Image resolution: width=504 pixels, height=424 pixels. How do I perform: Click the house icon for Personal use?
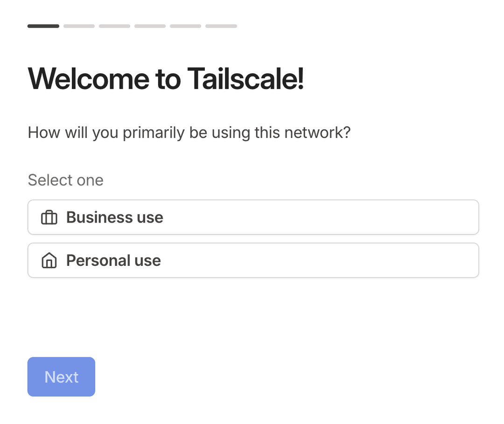(x=48, y=260)
